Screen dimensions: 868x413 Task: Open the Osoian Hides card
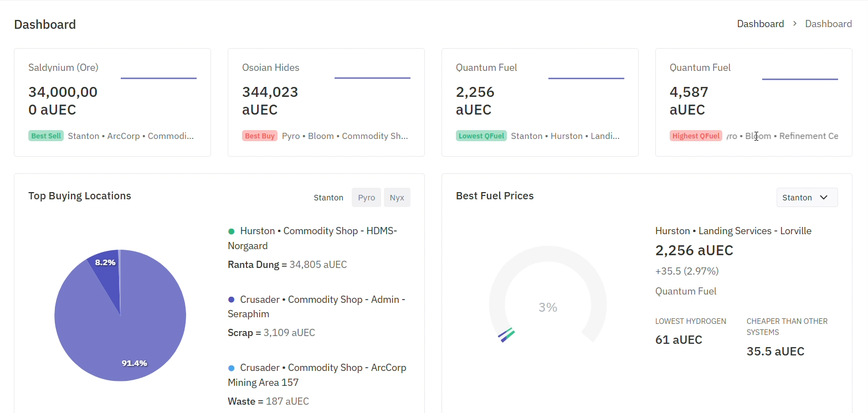coord(326,102)
